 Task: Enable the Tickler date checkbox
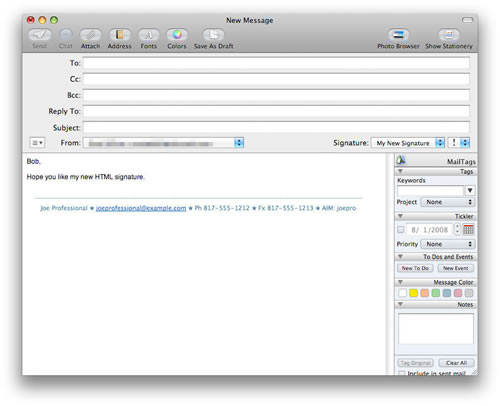point(401,230)
